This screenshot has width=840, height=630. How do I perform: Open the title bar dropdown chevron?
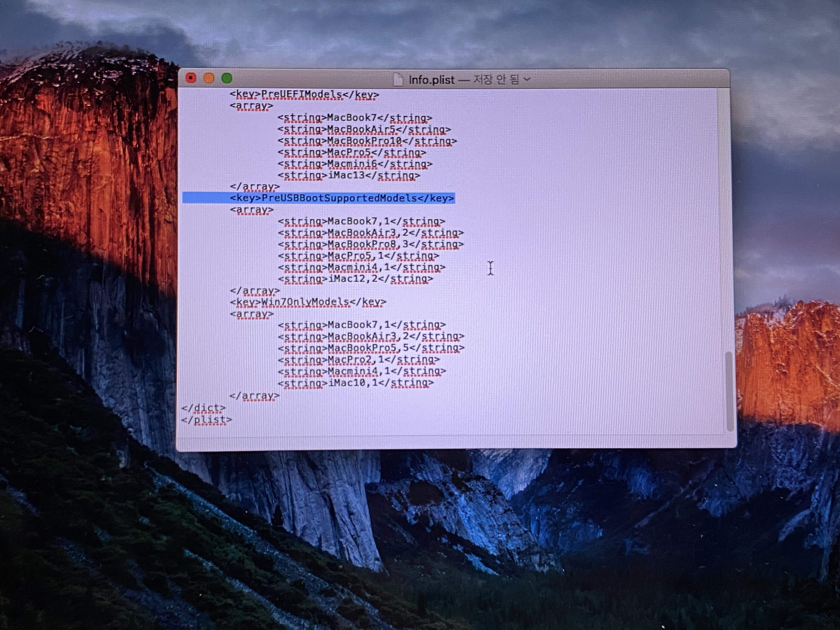[x=527, y=79]
